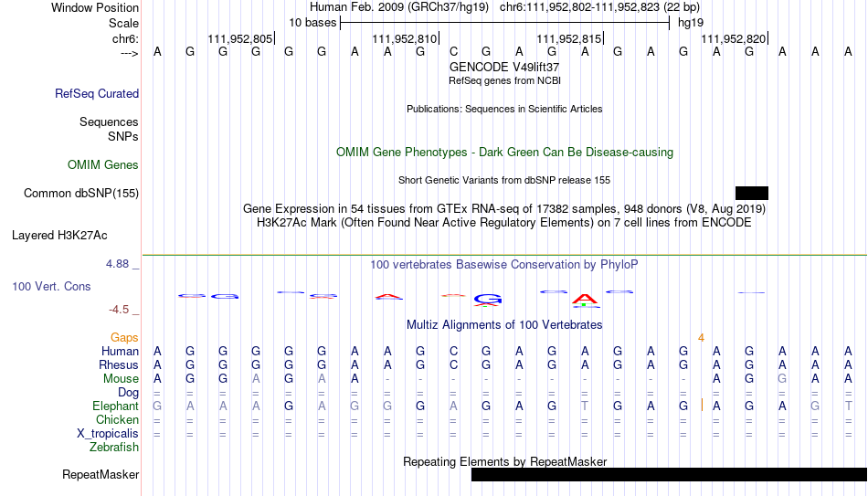Click the Dog alignment row label
The height and width of the screenshot is (496, 868).
tap(128, 393)
